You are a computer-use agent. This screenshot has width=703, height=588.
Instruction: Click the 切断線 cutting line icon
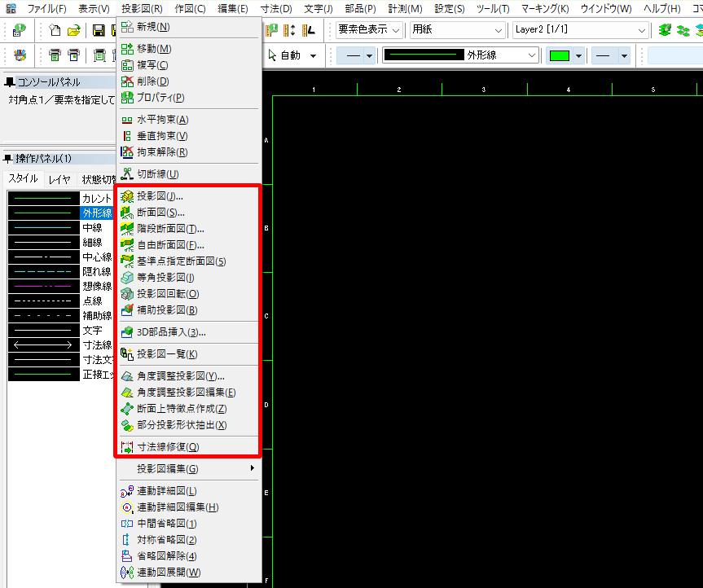pyautogui.click(x=126, y=174)
